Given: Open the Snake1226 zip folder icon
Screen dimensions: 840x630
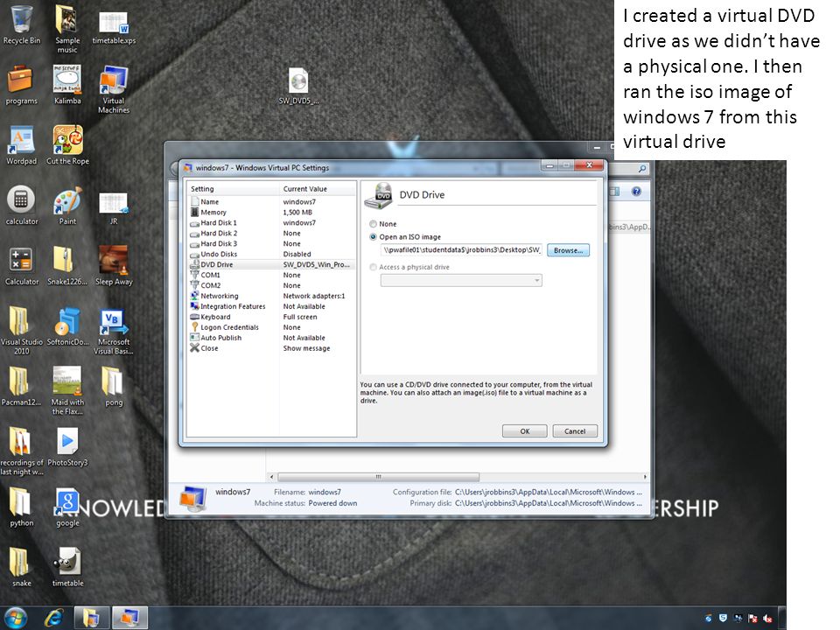Looking at the screenshot, I should [67, 266].
